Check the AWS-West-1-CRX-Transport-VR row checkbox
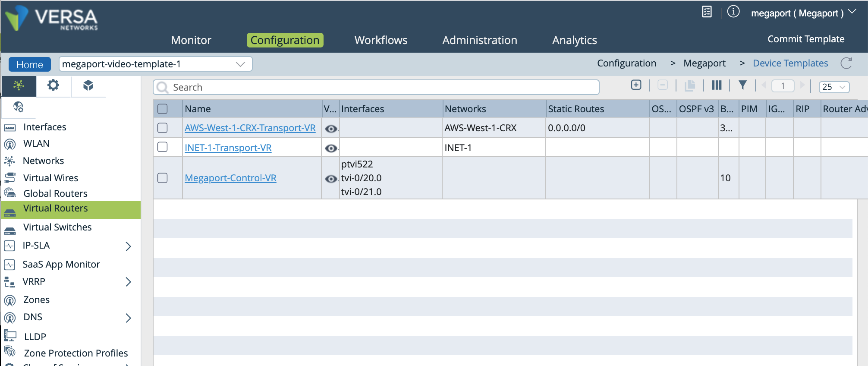 [163, 128]
